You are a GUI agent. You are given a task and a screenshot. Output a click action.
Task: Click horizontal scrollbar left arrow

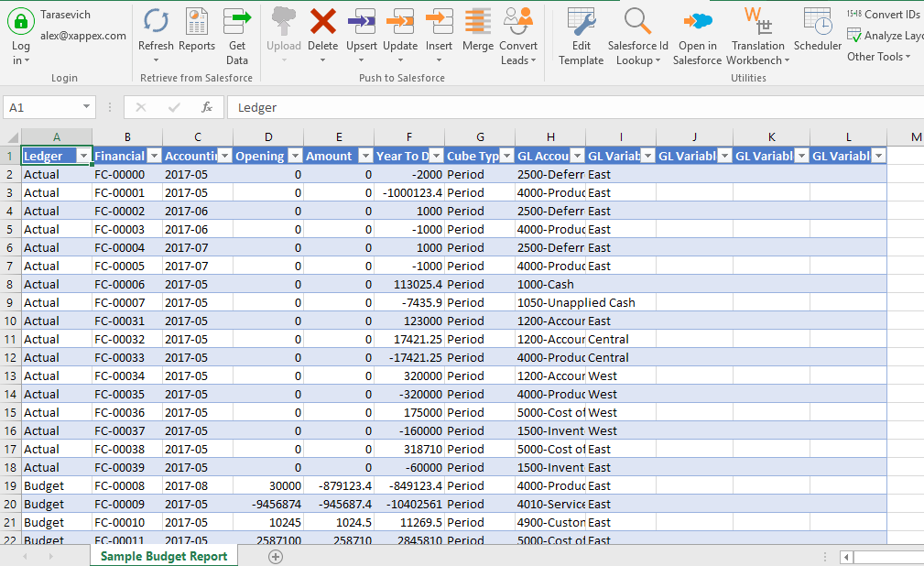click(x=846, y=557)
